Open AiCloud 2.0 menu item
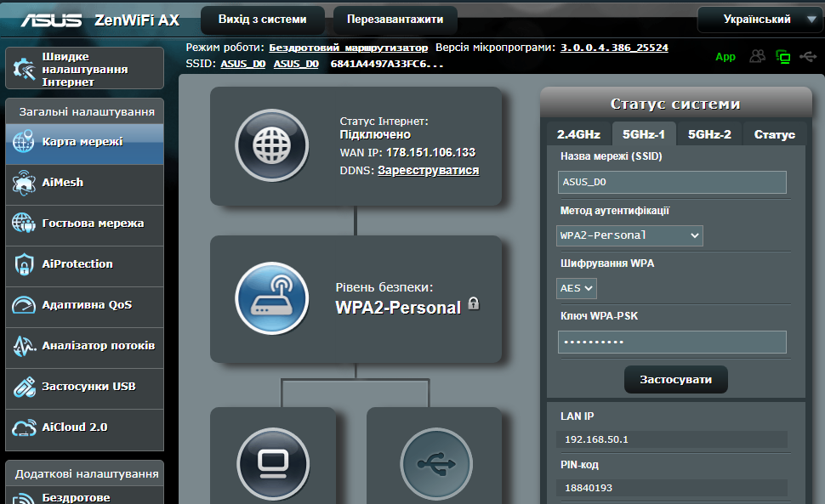Viewport: 825px width, 504px height. pyautogui.click(x=85, y=430)
